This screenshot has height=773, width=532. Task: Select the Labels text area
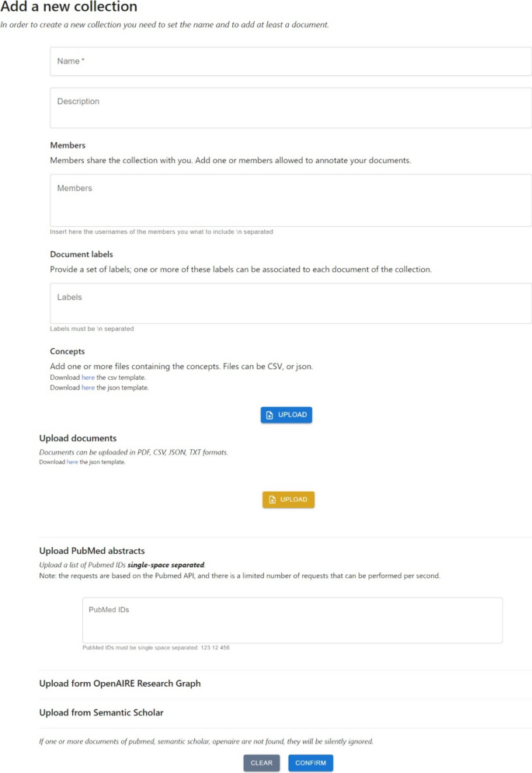pyautogui.click(x=290, y=303)
